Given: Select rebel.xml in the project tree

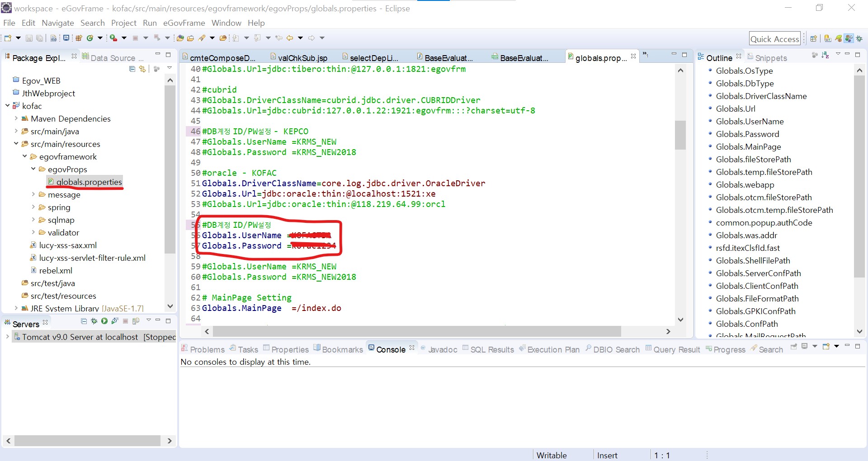Looking at the screenshot, I should (52, 270).
